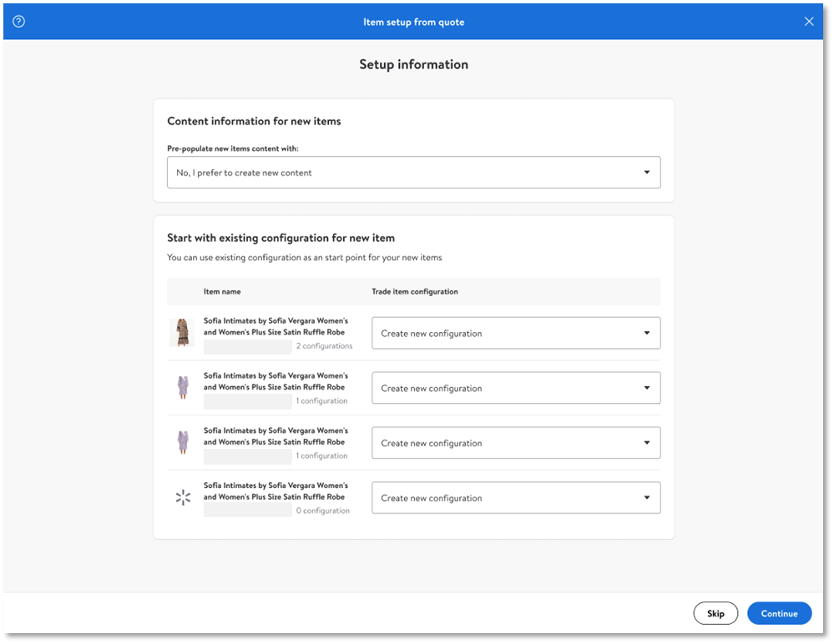The image size is (834, 644).
Task: Click the "2 configurations" label
Action: point(324,346)
